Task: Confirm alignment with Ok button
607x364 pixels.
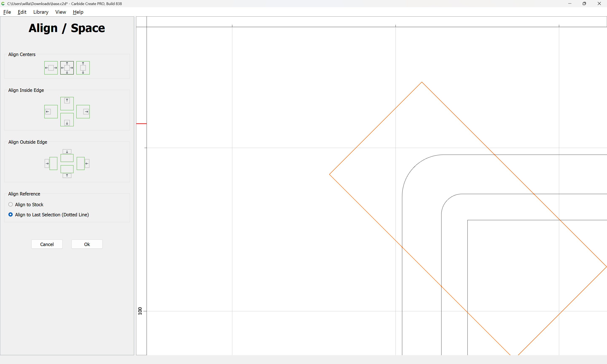Action: coord(87,244)
